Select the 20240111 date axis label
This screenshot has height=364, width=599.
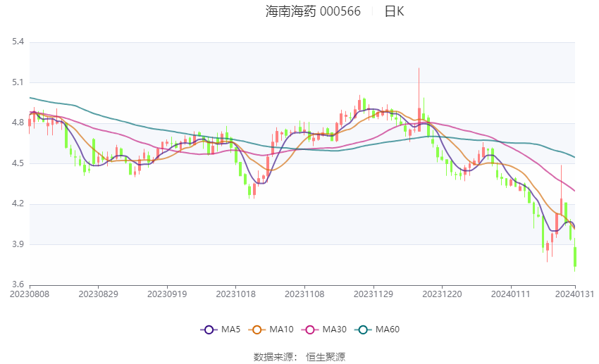[511, 294]
